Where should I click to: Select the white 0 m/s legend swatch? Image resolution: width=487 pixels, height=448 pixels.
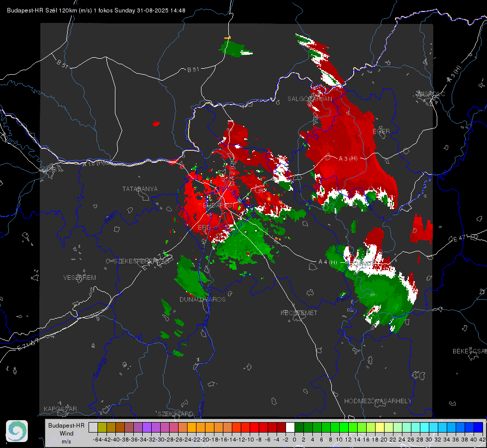click(290, 427)
